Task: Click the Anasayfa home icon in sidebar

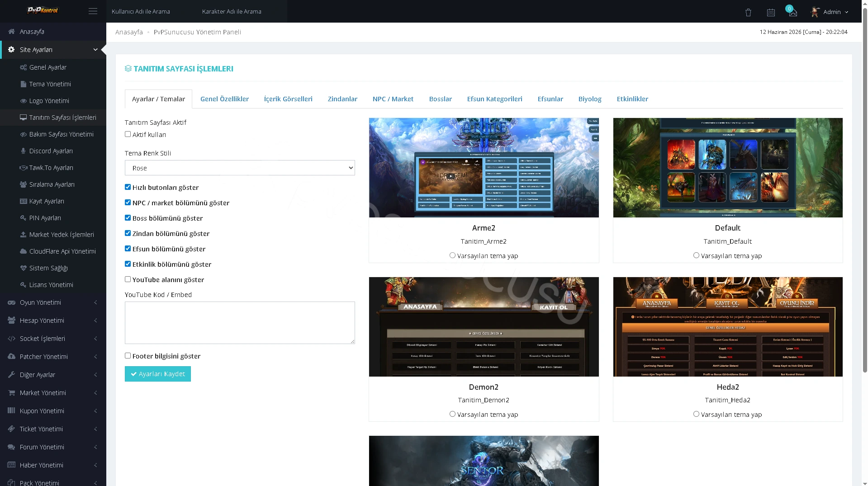Action: coord(11,32)
